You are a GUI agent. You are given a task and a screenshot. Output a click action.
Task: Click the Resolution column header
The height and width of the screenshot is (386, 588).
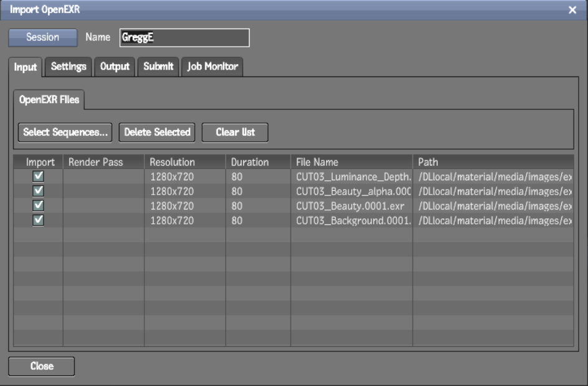coord(172,160)
